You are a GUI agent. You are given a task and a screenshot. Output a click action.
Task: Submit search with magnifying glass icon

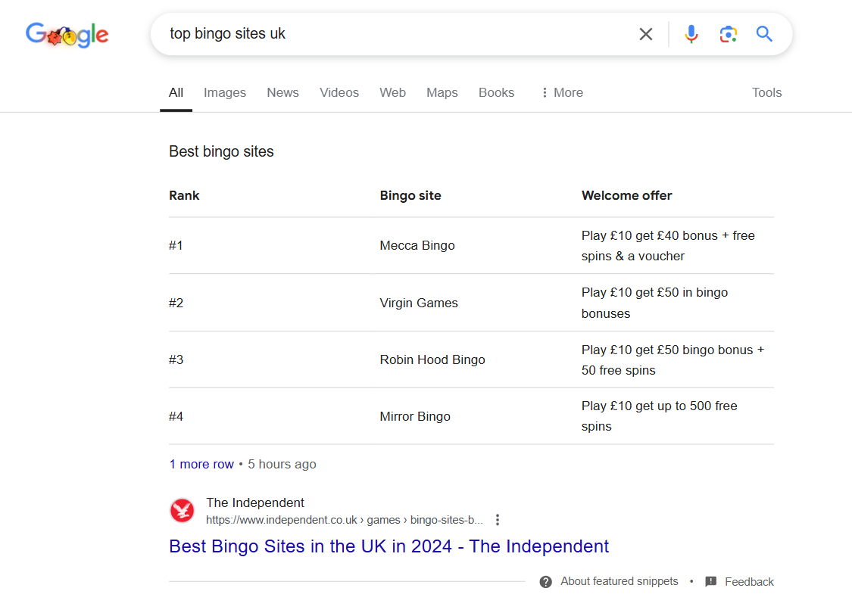[764, 34]
